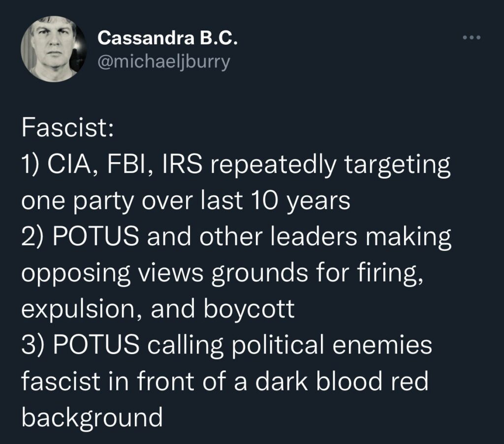Open the Cassandra B.C. display name
The width and height of the screenshot is (504, 444).
[x=168, y=38]
